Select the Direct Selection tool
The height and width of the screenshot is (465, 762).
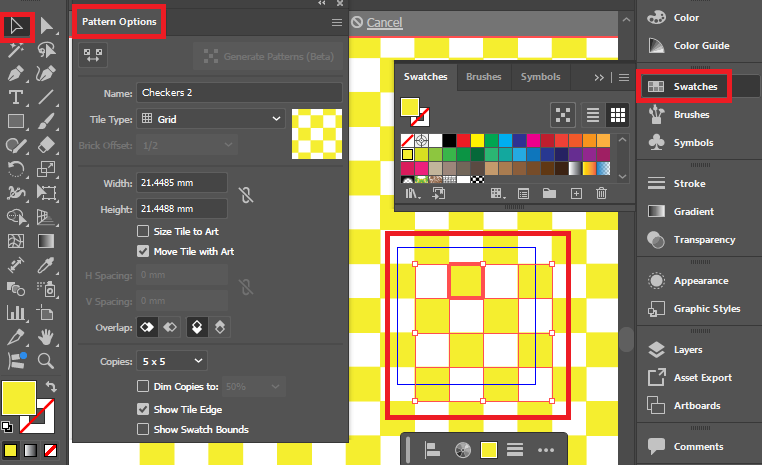(x=47, y=26)
